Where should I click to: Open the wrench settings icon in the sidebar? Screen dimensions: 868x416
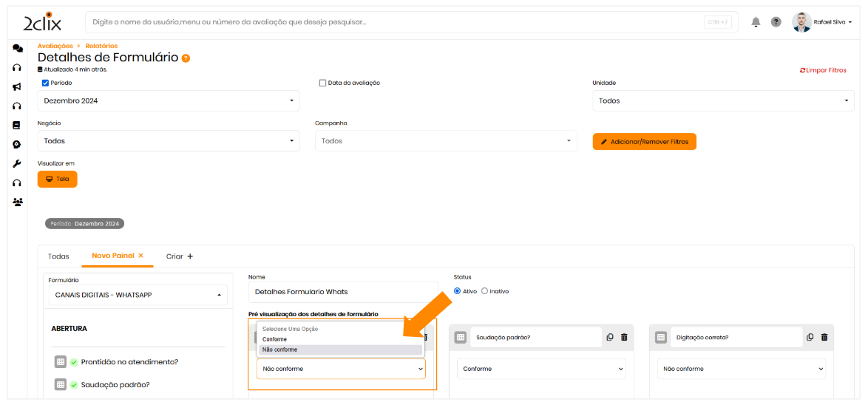(17, 163)
